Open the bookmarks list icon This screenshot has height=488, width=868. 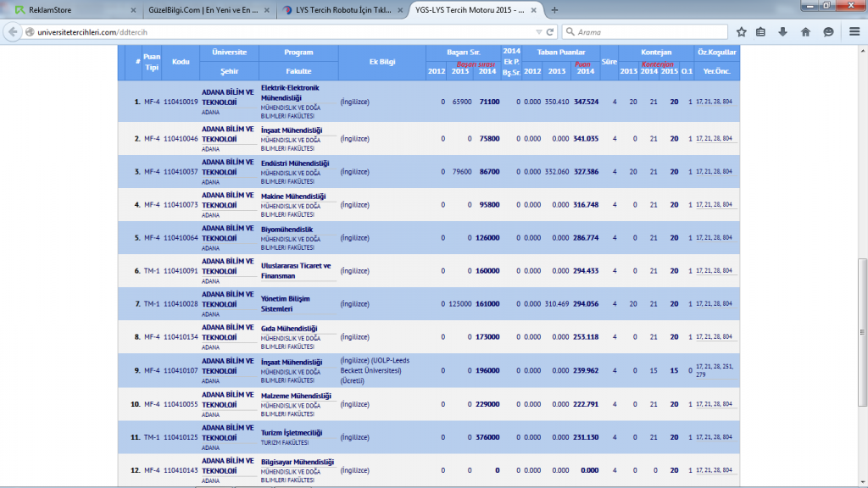tap(761, 32)
